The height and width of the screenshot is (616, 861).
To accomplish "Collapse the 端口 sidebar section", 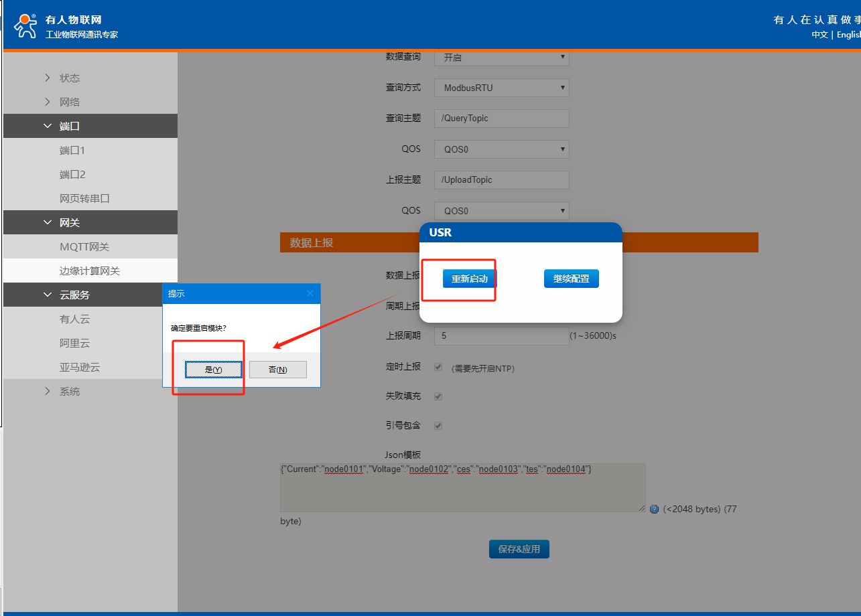I will [x=90, y=126].
